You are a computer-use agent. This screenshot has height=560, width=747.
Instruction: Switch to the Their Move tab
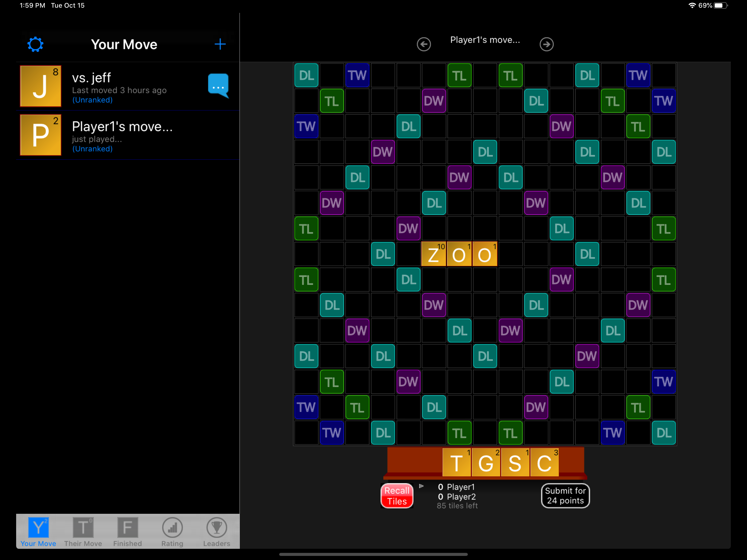[83, 532]
